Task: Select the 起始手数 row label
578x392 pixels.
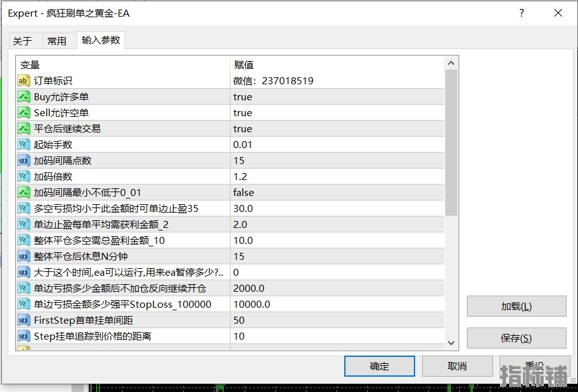Action: pyautogui.click(x=53, y=144)
